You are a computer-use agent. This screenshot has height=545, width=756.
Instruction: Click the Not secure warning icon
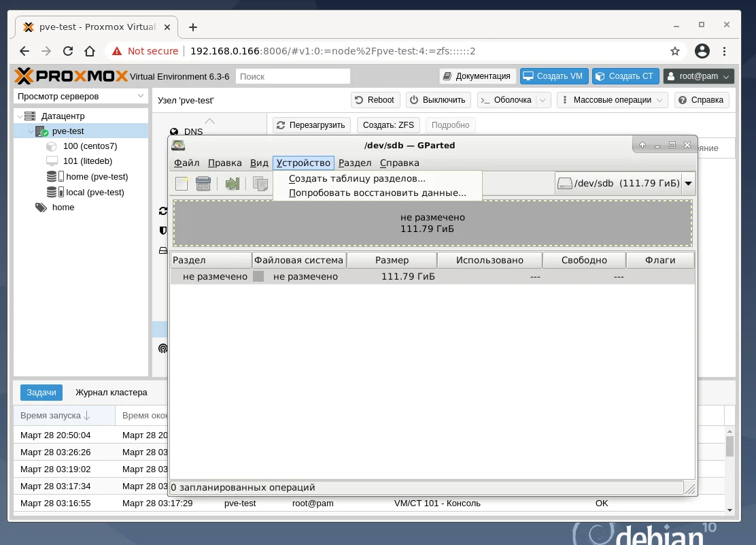(x=117, y=51)
